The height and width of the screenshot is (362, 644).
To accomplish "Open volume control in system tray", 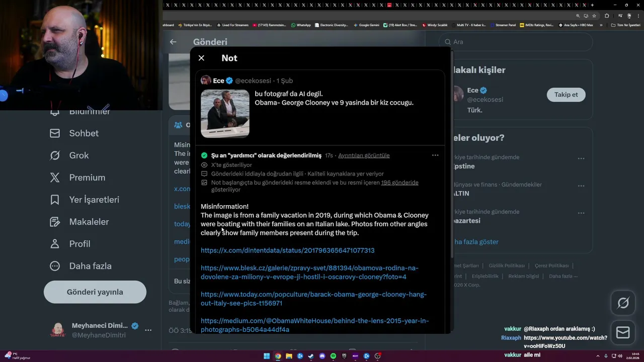I will [x=620, y=356].
